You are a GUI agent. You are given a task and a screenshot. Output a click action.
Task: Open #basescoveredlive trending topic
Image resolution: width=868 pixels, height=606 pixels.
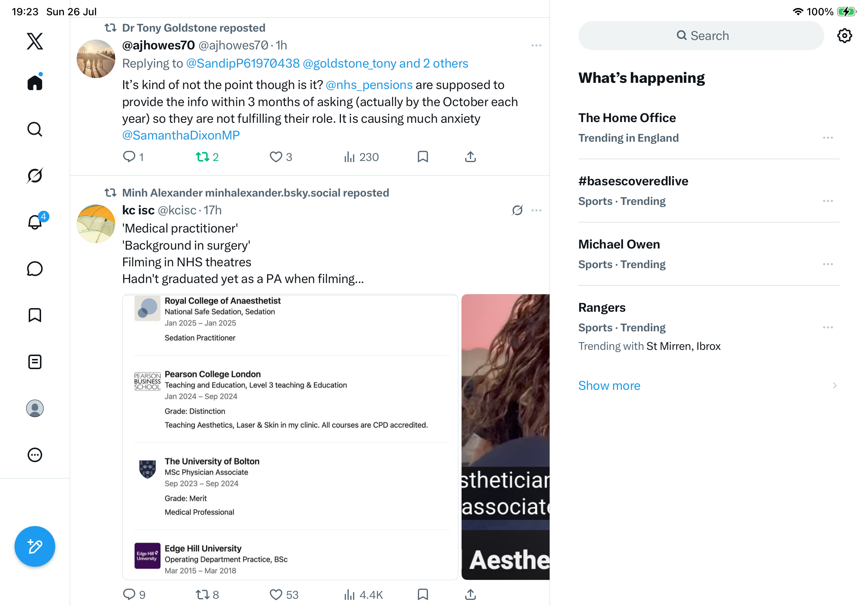click(x=633, y=181)
